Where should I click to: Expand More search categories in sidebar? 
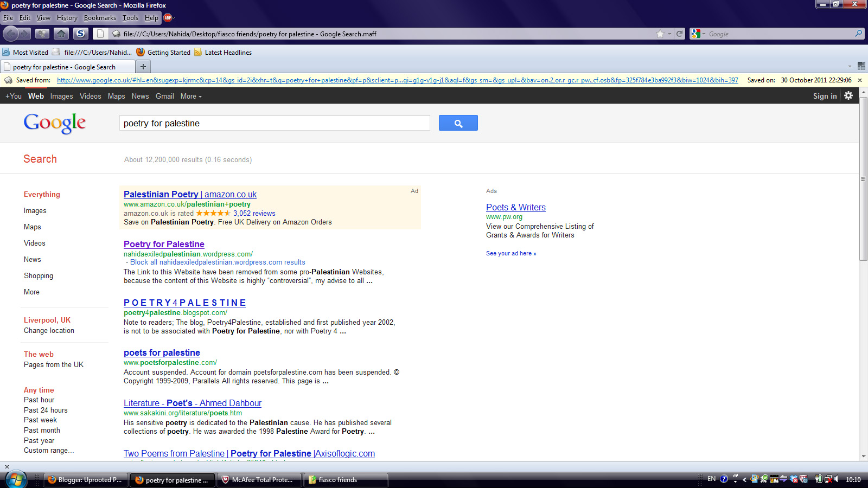click(31, 292)
